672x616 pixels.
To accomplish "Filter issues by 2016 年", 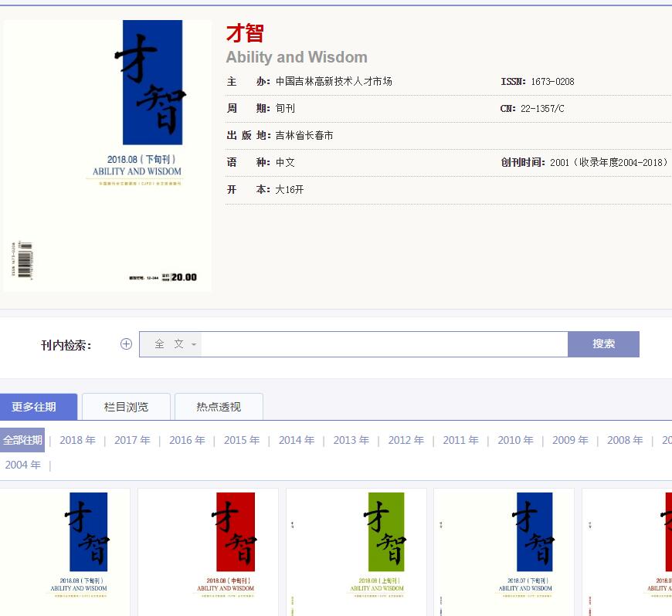I will pyautogui.click(x=187, y=440).
